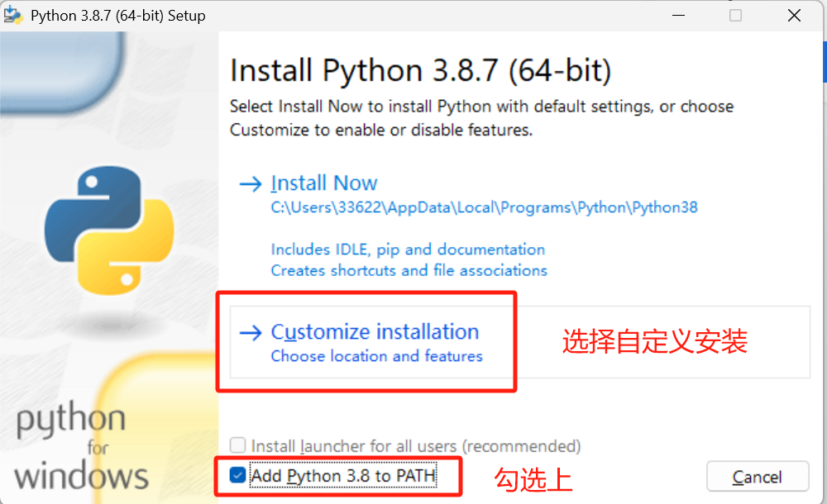This screenshot has width=827, height=504.
Task: Click the 'Add Python 3.8 to PATH' label
Action: click(343, 476)
